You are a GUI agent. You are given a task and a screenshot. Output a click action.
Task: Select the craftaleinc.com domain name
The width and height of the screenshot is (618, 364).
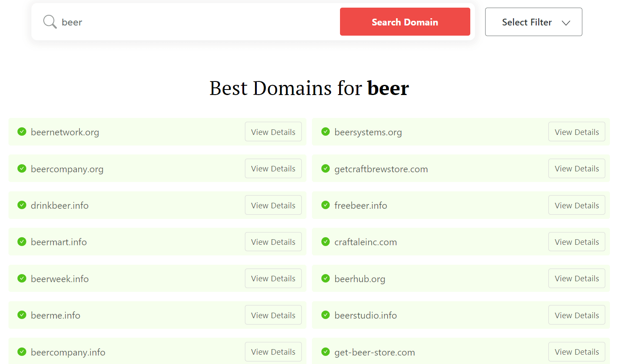tap(365, 242)
